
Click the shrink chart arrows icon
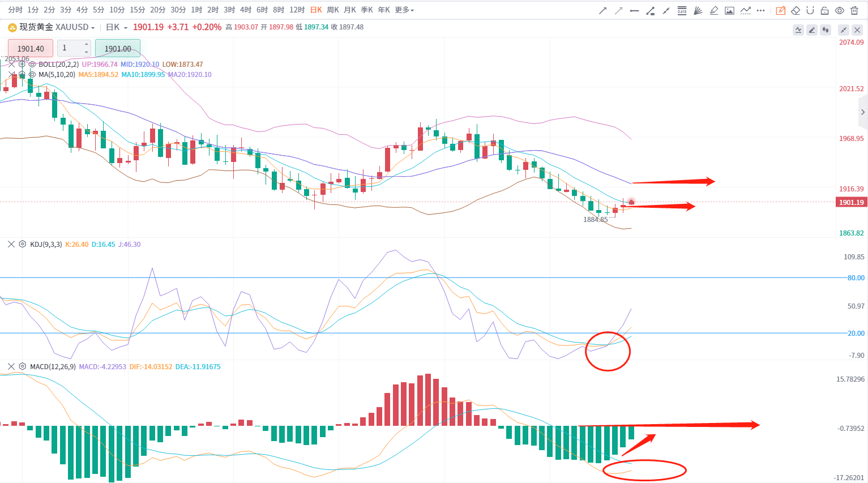(844, 30)
